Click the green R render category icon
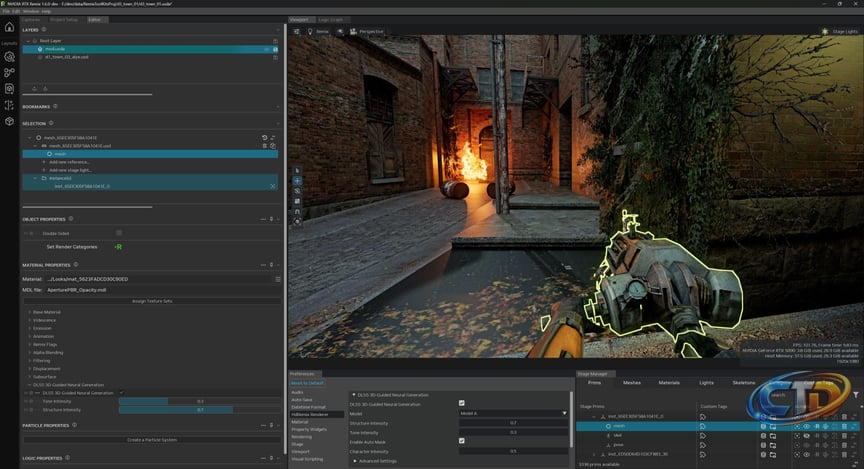Image resolution: width=864 pixels, height=469 pixels. click(118, 247)
